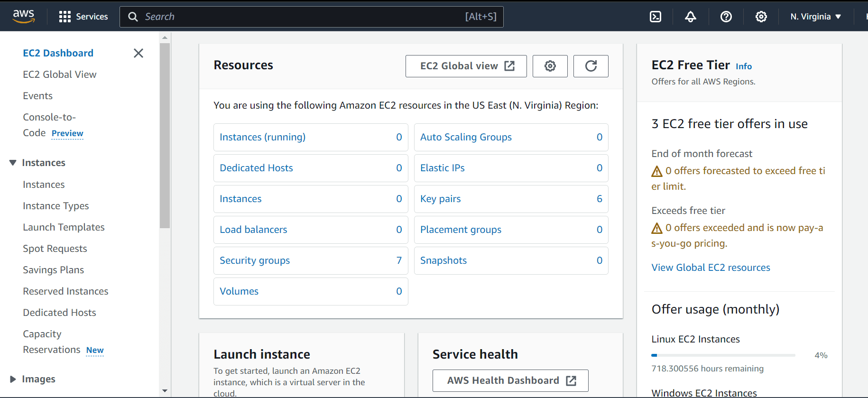Open Instances (running) resource tile
This screenshot has width=868, height=398.
tap(311, 137)
